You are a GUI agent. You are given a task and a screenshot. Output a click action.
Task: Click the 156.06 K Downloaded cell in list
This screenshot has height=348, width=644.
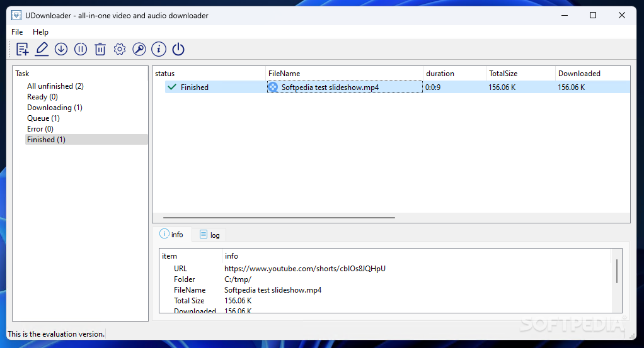593,87
